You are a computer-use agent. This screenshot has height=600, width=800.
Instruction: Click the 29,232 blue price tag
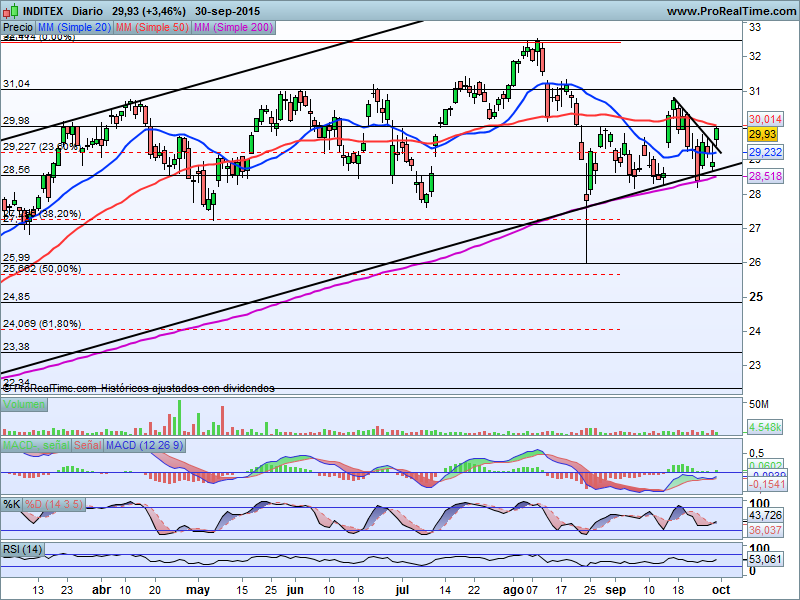tap(765, 152)
